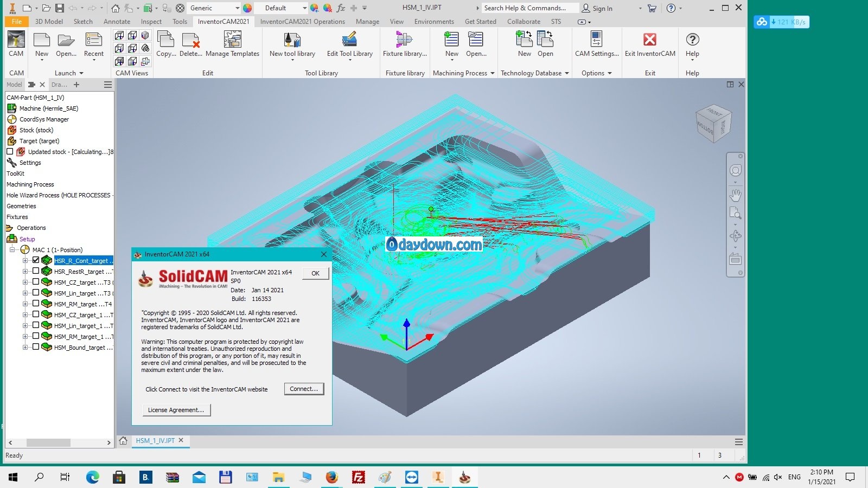This screenshot has height=488, width=868.
Task: Click the Stock (stock) tree item
Action: coord(36,130)
